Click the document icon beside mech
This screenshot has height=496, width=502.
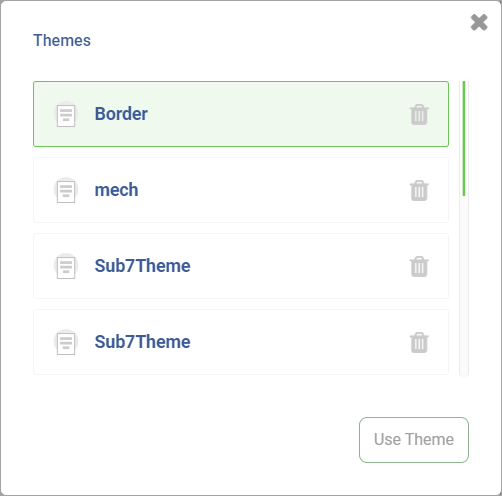click(66, 190)
